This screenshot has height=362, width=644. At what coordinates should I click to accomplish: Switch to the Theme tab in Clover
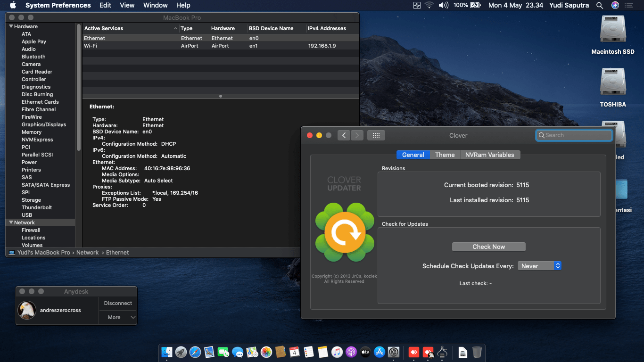pyautogui.click(x=445, y=155)
